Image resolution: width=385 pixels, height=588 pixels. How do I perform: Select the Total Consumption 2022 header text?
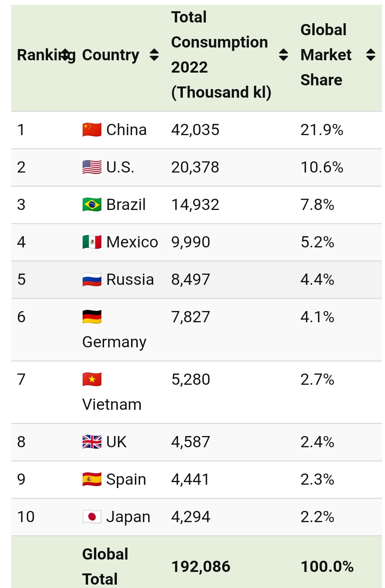coord(220,55)
